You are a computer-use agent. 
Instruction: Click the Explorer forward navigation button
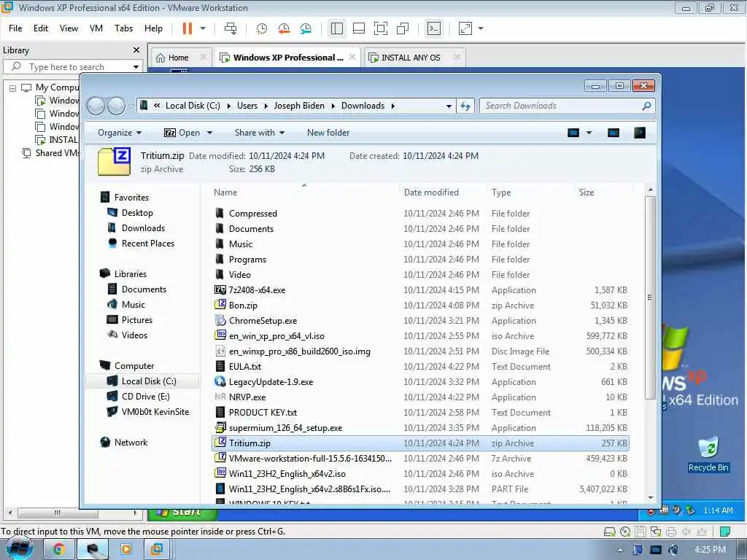[x=116, y=106]
